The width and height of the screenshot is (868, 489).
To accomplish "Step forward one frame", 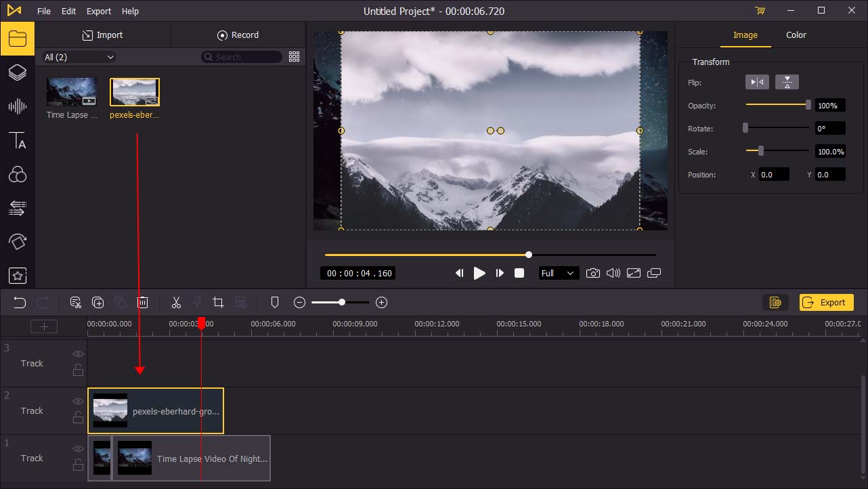I will pos(500,273).
